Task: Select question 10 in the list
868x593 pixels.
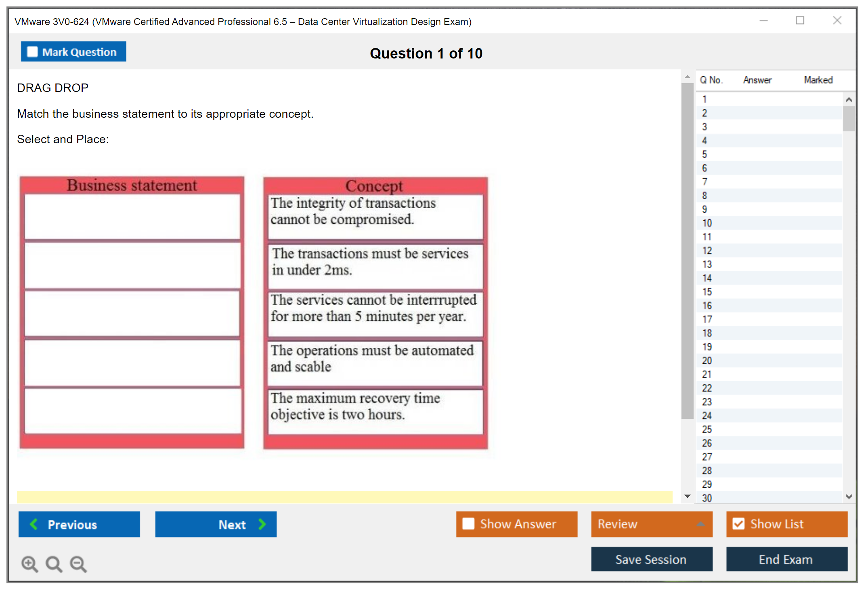Action: [707, 223]
